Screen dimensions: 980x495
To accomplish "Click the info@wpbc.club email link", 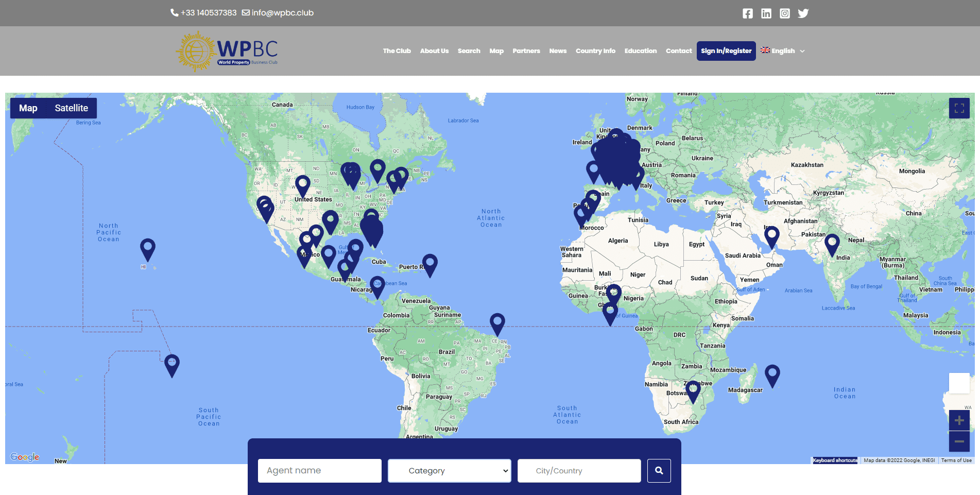I will tap(282, 13).
